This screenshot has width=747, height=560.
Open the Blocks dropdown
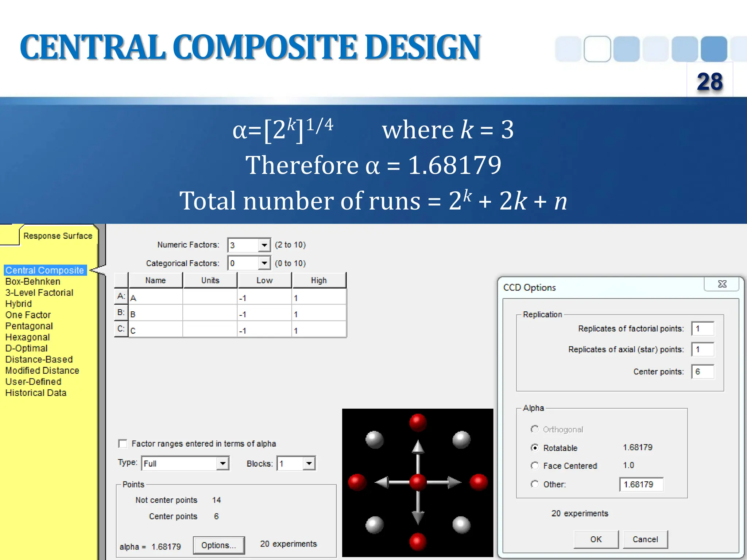click(x=309, y=463)
